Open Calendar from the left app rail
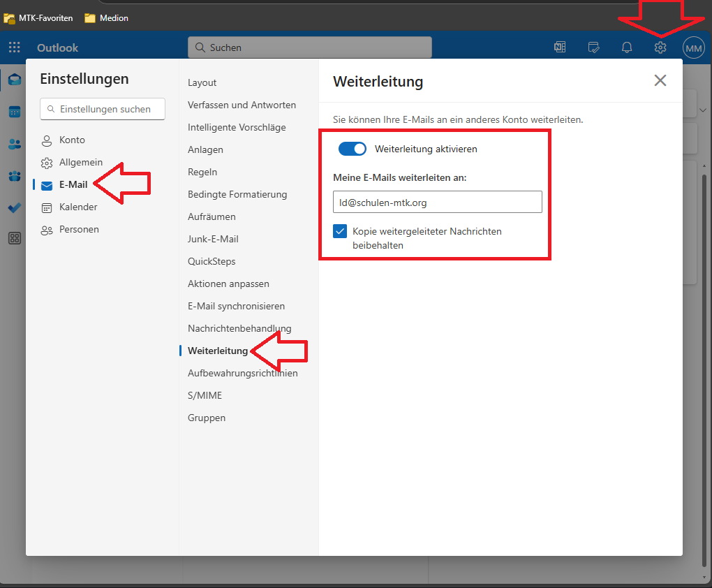This screenshot has width=712, height=588. (x=14, y=112)
